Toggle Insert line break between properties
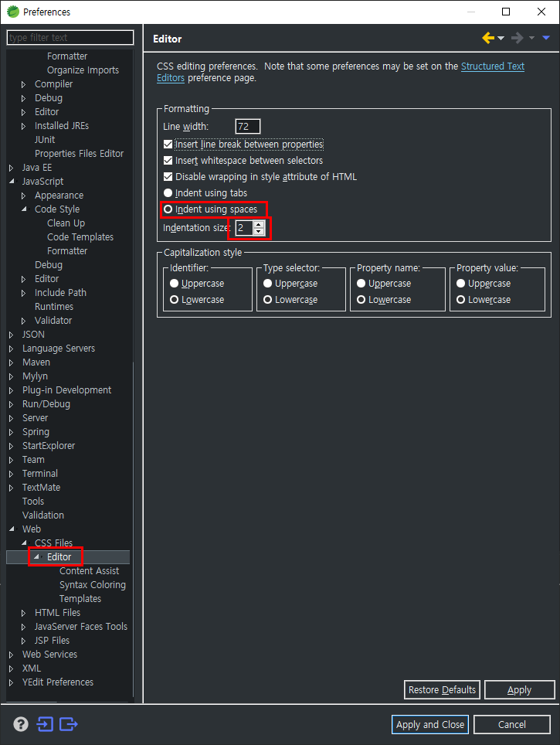560x745 pixels. [x=168, y=144]
